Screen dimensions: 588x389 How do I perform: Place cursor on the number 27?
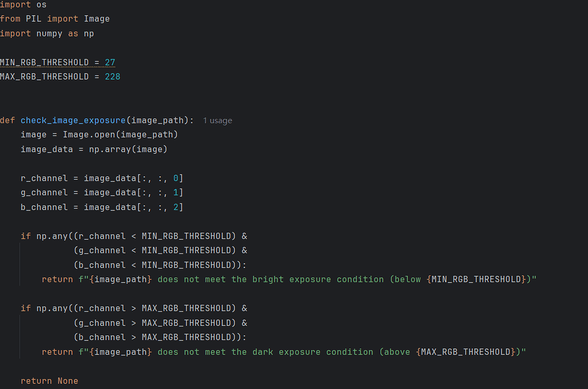point(110,62)
